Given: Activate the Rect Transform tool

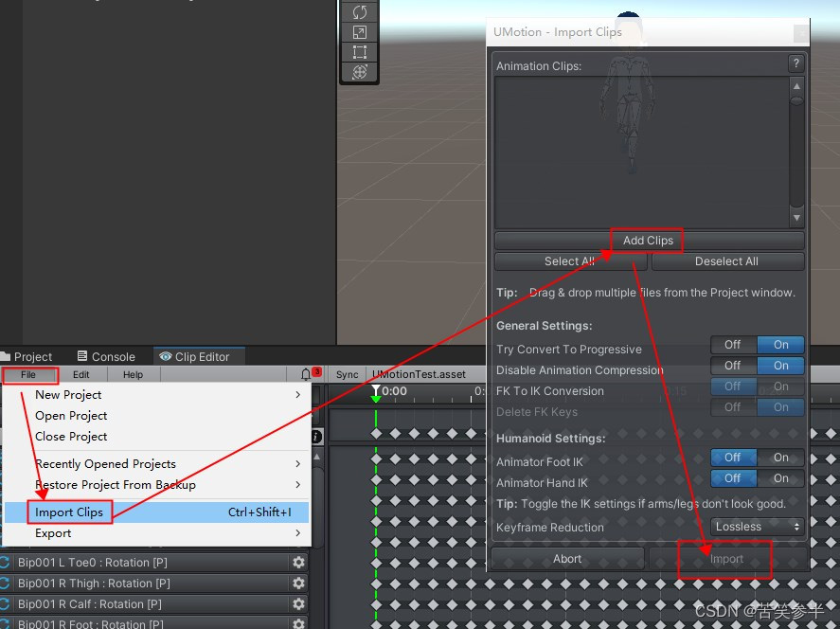Looking at the screenshot, I should click(359, 52).
